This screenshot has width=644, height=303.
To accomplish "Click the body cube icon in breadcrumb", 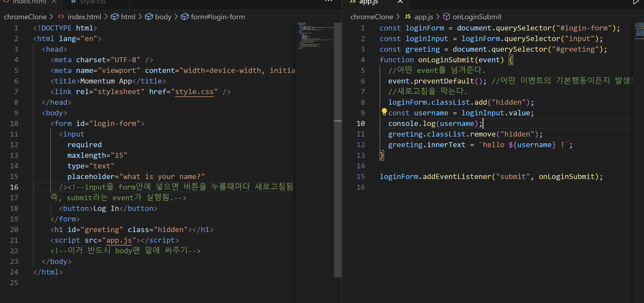I will tap(149, 17).
